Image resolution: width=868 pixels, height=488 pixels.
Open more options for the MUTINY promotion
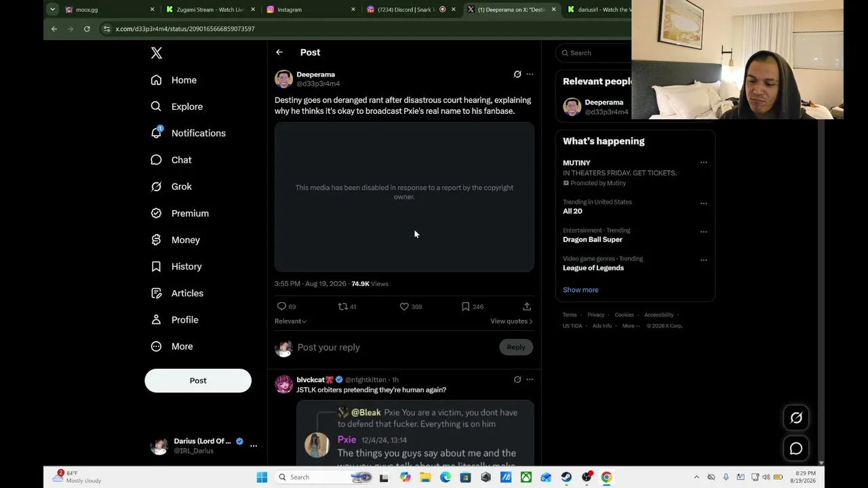point(703,163)
